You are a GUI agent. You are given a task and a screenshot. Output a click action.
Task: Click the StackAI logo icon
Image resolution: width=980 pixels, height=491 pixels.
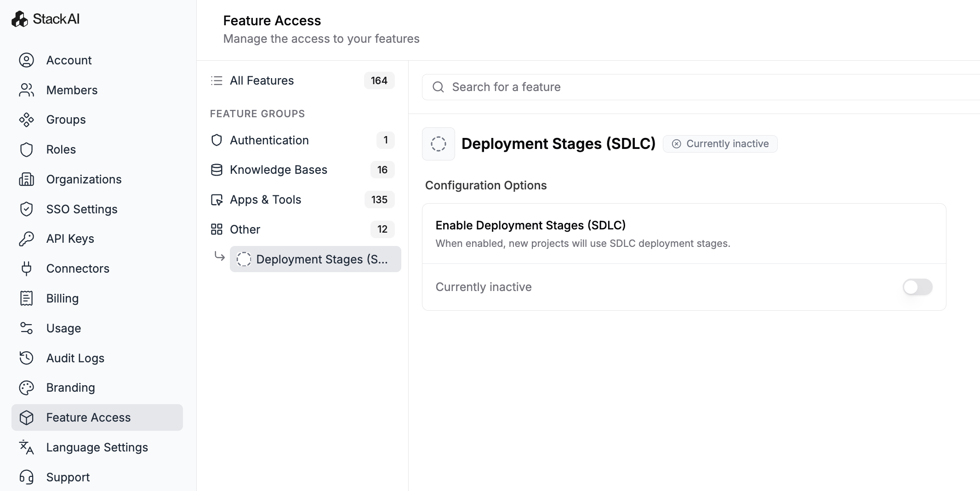pos(20,19)
